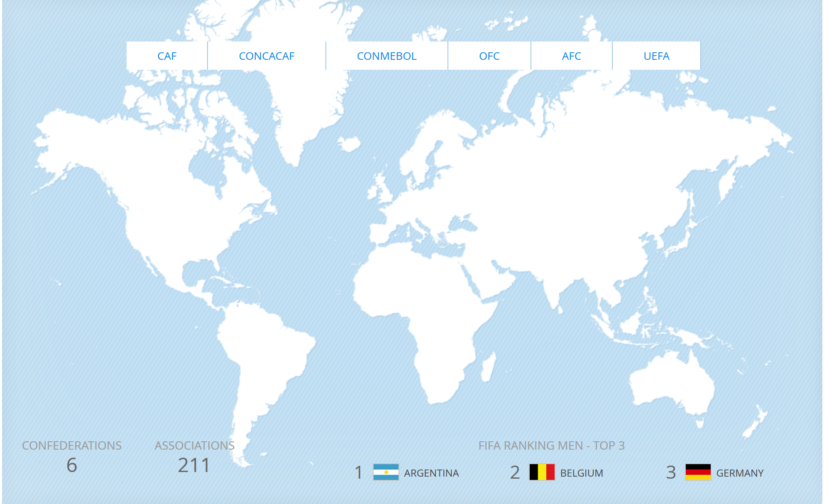This screenshot has height=504, width=824.
Task: Click the Associations count 211
Action: pos(194,465)
